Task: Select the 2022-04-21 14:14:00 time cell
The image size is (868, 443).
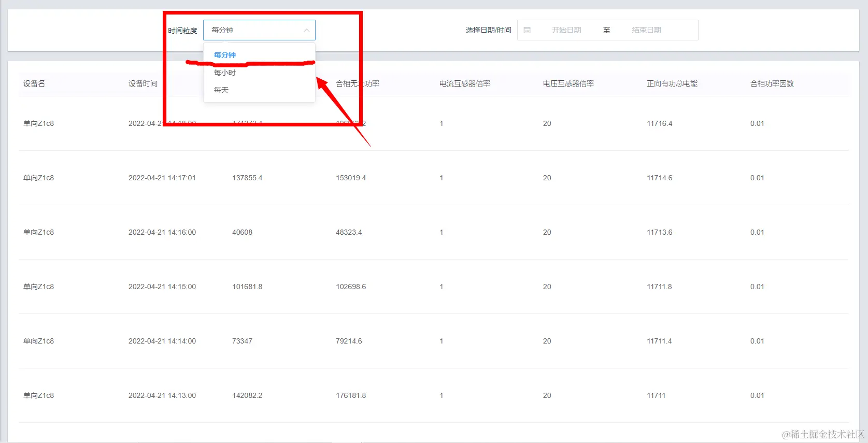Action: pyautogui.click(x=162, y=341)
